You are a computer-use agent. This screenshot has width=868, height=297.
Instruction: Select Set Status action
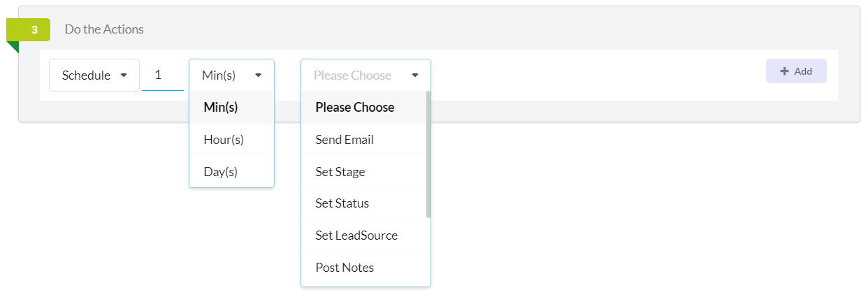(x=363, y=203)
